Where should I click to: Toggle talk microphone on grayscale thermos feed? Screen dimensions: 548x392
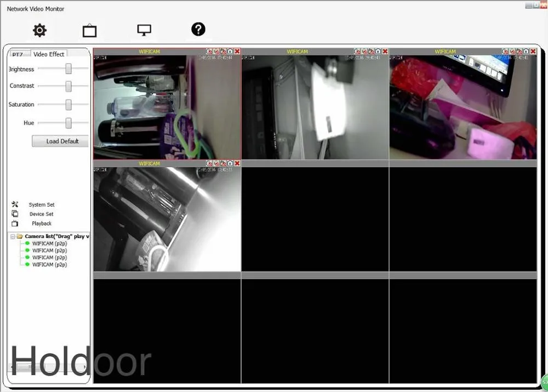pyautogui.click(x=216, y=163)
